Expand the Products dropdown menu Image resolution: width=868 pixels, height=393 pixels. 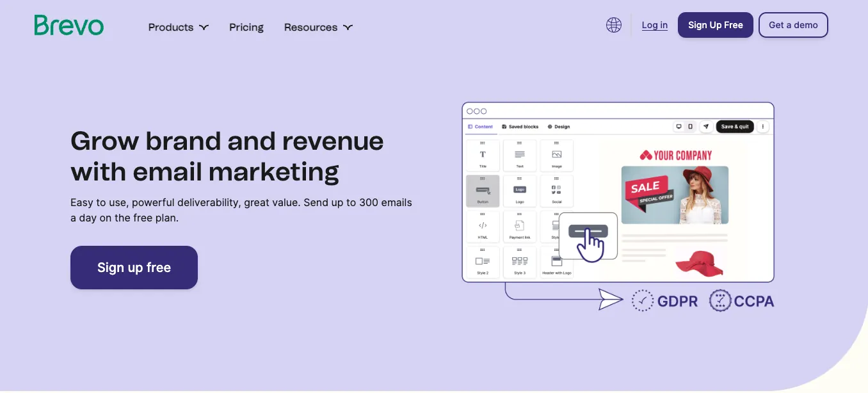click(179, 27)
